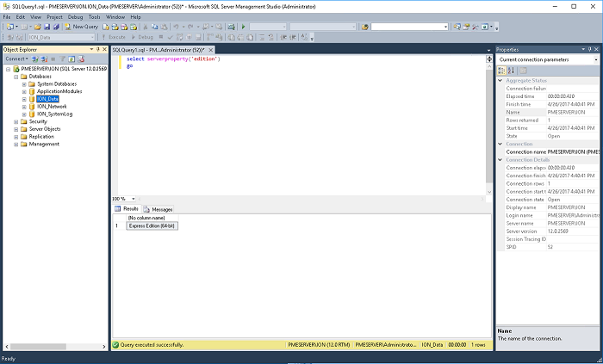The width and height of the screenshot is (603, 364).
Task: Click the Object Explorer horizontal scrollbar
Action: [39, 346]
